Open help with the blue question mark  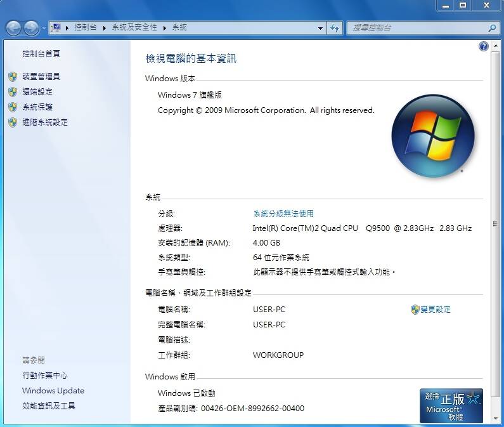(484, 47)
